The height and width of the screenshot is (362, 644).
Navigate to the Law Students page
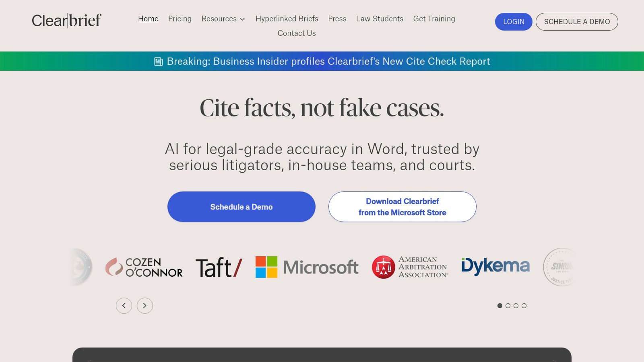pyautogui.click(x=380, y=19)
